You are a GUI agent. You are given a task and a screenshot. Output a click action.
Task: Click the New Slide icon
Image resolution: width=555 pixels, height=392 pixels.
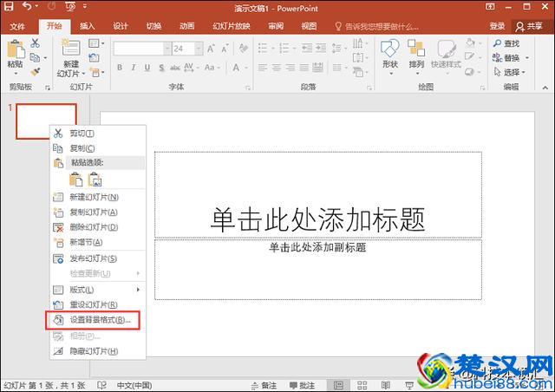(x=71, y=48)
